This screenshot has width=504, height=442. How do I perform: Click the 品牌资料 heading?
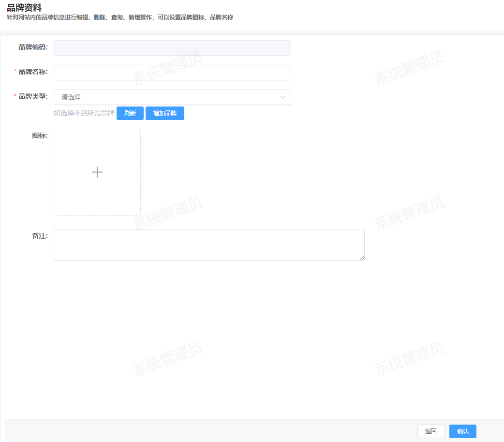tap(24, 8)
